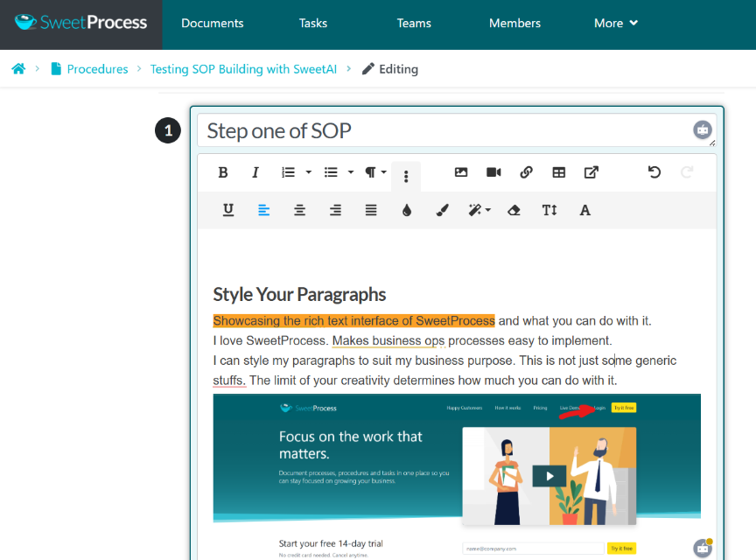
Task: Click the SweetAI robot icon near the image
Action: [703, 548]
